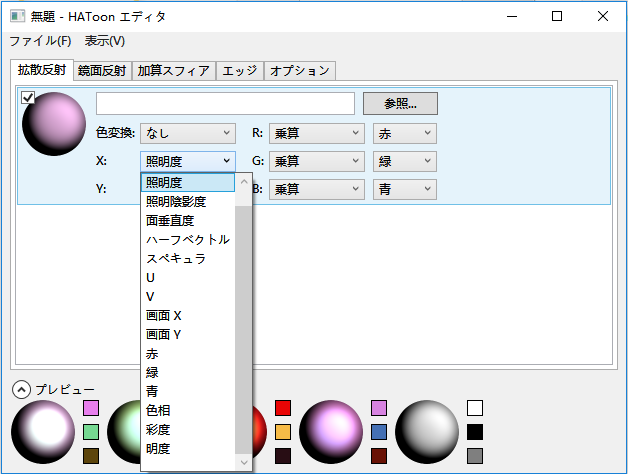Pick the blue color swatch
The height and width of the screenshot is (474, 628).
[x=379, y=432]
